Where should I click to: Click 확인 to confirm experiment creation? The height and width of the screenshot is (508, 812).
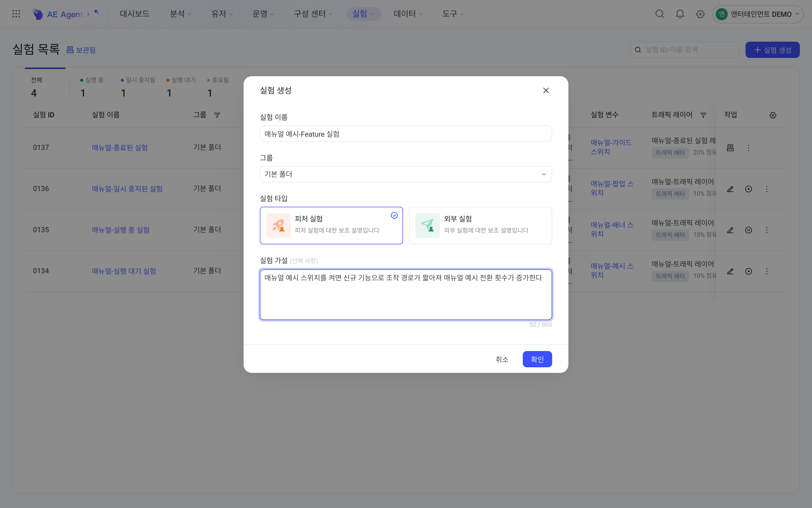tap(537, 359)
